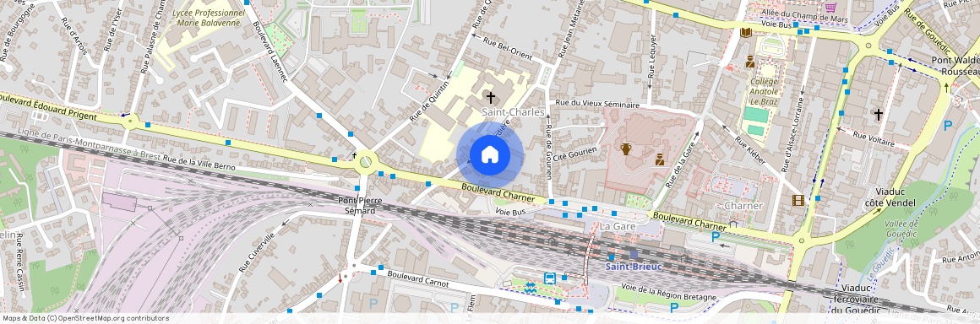Click the green sports pitch at Collège Anatole Le Braz
This screenshot has width=980, height=324.
pyautogui.click(x=757, y=115)
